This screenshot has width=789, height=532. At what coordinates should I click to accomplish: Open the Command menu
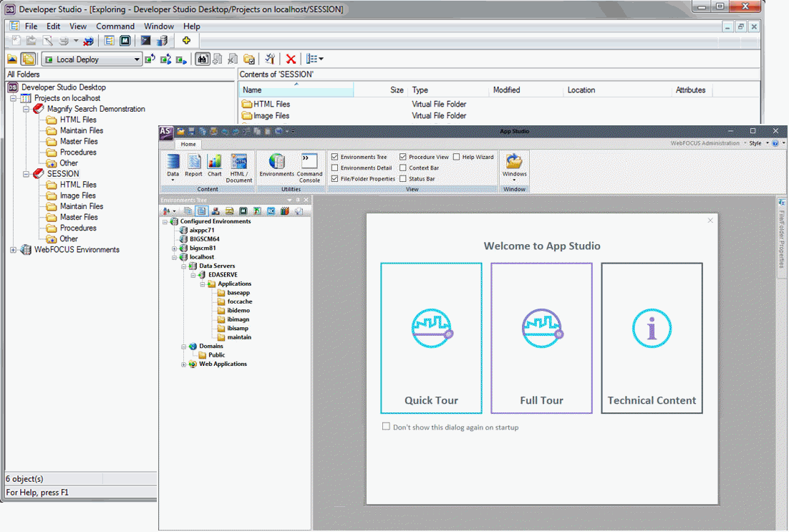click(x=115, y=26)
